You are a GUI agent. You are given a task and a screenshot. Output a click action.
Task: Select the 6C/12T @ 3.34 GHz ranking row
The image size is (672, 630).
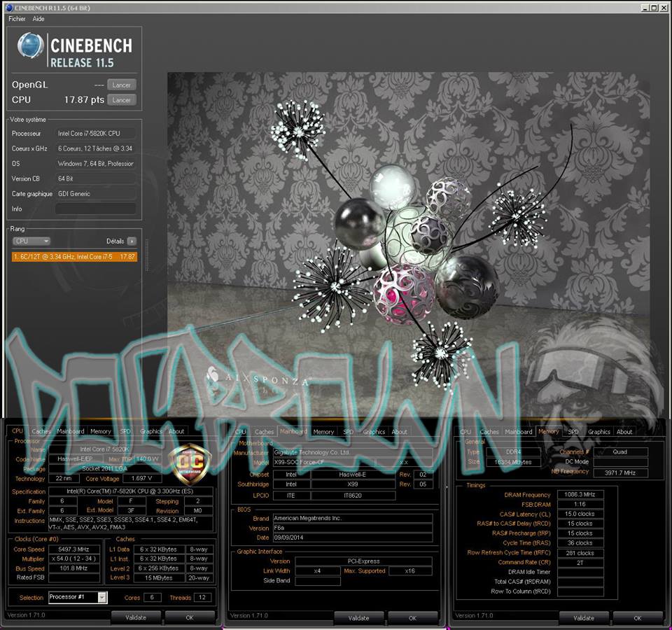pos(75,257)
